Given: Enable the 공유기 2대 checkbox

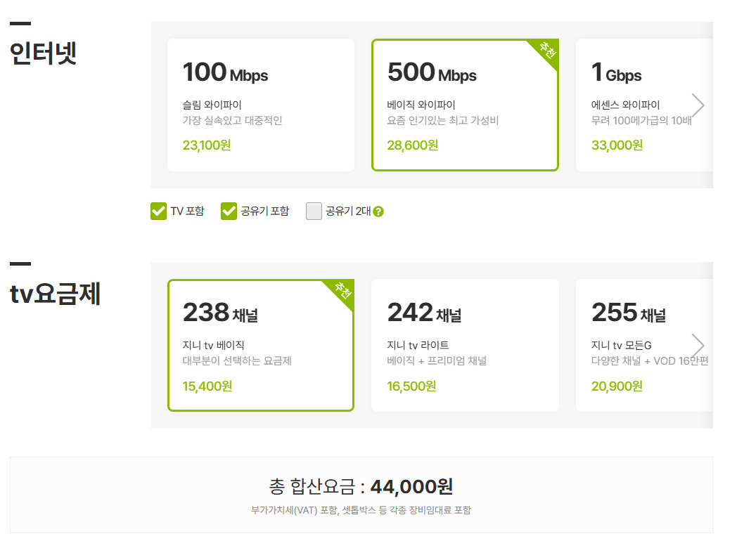Looking at the screenshot, I should pos(314,211).
